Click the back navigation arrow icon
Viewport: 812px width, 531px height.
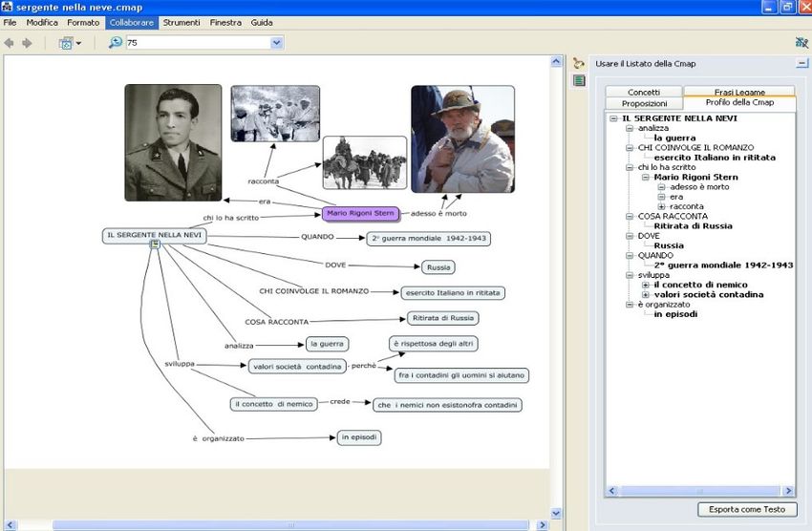coord(10,43)
